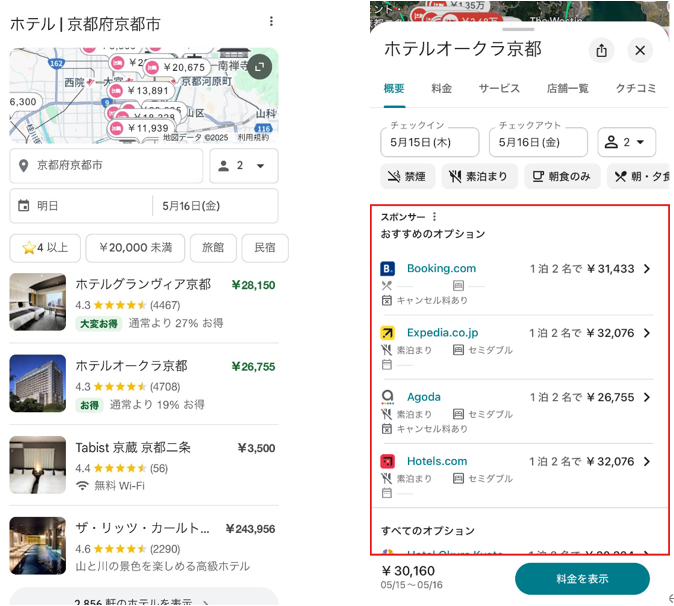Click the location field 京都府京都市
Screen dimensions: 674x606
click(106, 165)
